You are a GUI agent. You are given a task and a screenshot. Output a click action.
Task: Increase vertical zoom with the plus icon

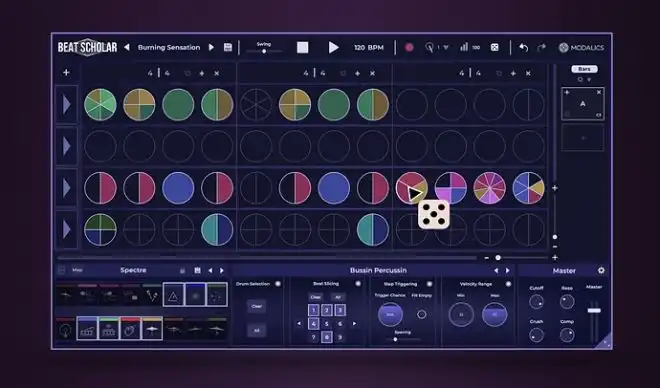[x=555, y=188]
